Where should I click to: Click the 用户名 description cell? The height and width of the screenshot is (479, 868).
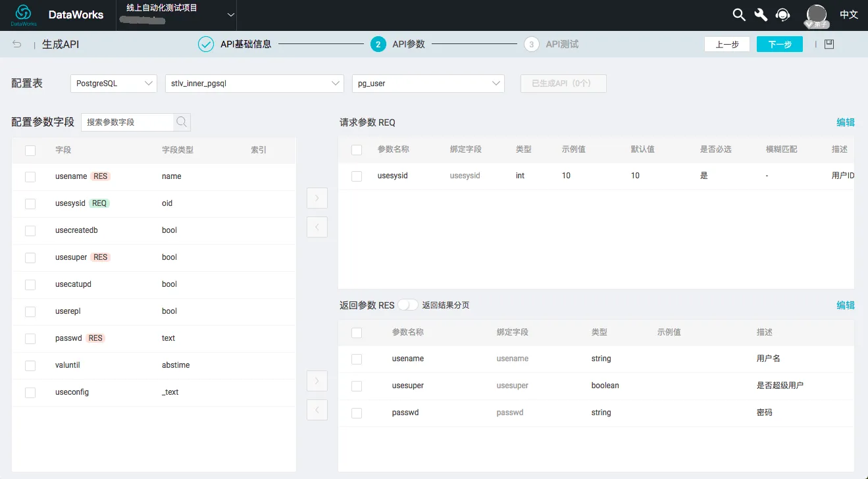pos(769,359)
